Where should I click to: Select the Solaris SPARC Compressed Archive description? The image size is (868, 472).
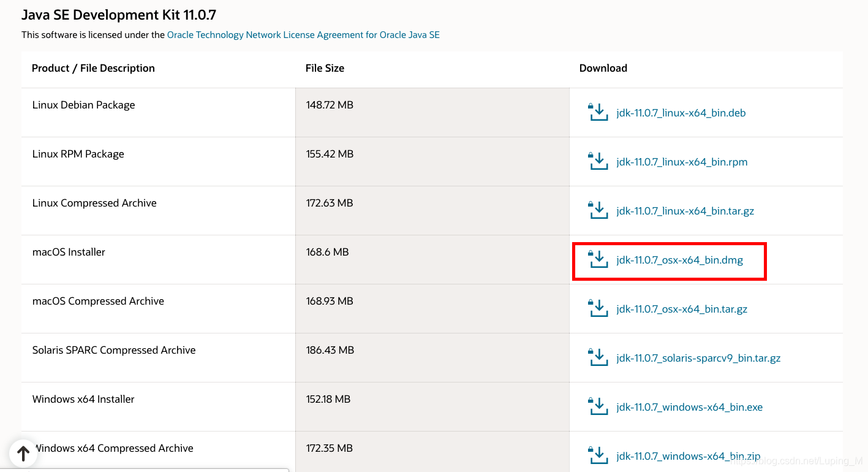tap(114, 350)
